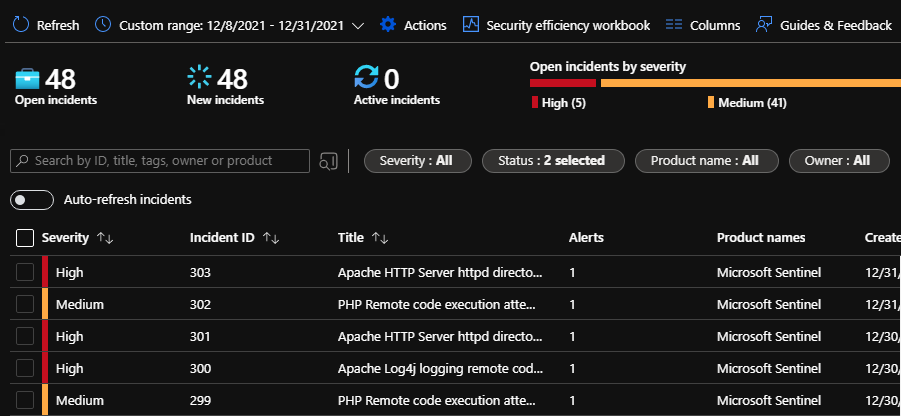Click the Refresh toolbar label
Screen dimensions: 901x416
tap(58, 25)
